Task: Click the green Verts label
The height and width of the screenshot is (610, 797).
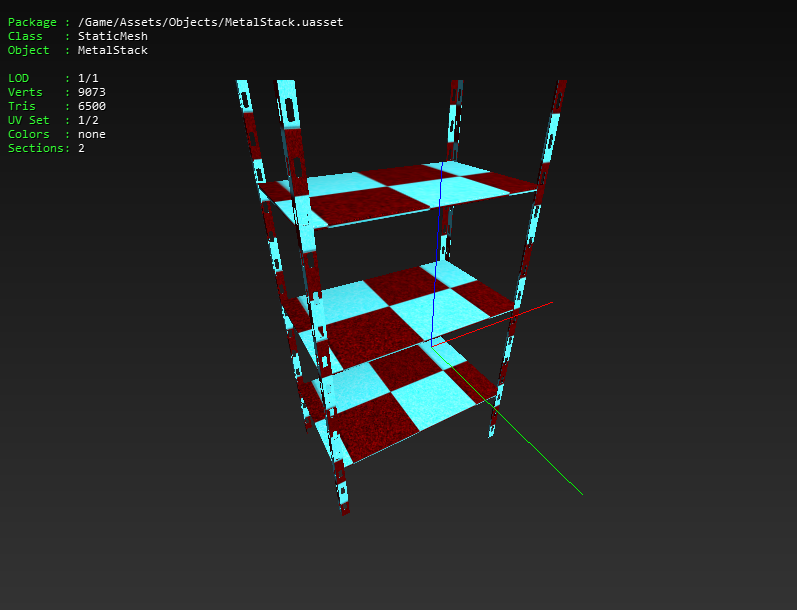Action: point(25,92)
